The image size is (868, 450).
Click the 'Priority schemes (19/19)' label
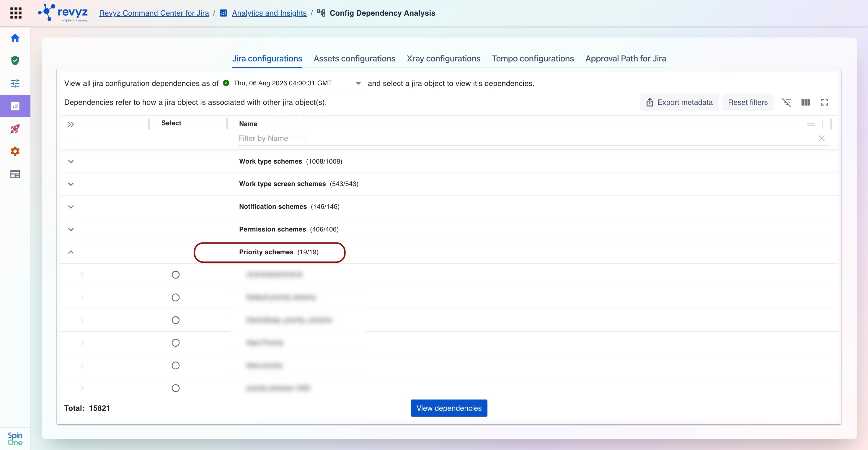click(279, 252)
